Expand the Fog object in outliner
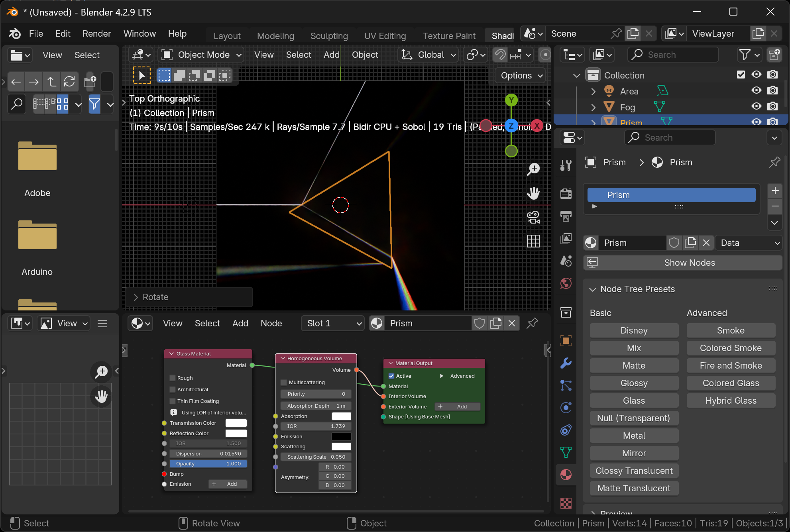The height and width of the screenshot is (532, 790). [593, 107]
